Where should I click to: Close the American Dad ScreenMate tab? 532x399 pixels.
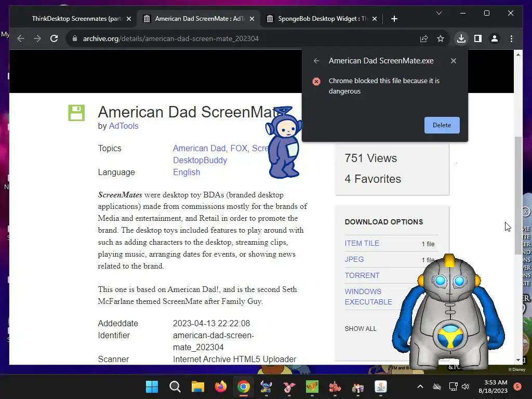(252, 19)
